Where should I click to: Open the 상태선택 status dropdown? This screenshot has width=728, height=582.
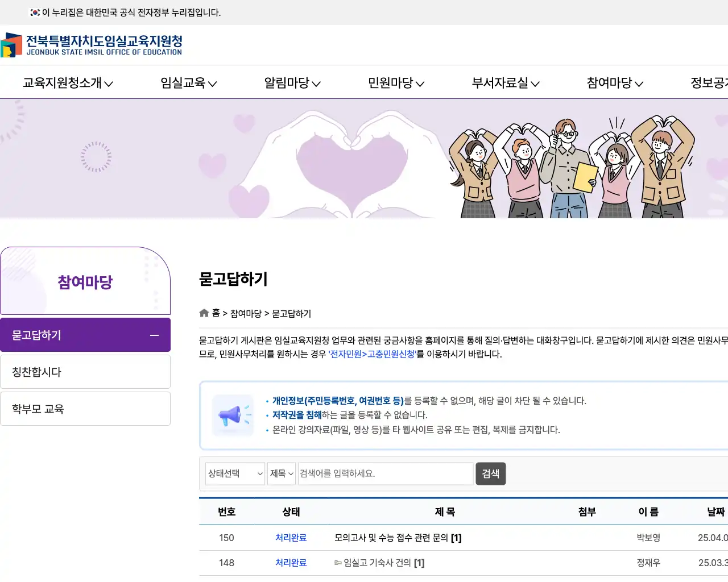click(235, 473)
